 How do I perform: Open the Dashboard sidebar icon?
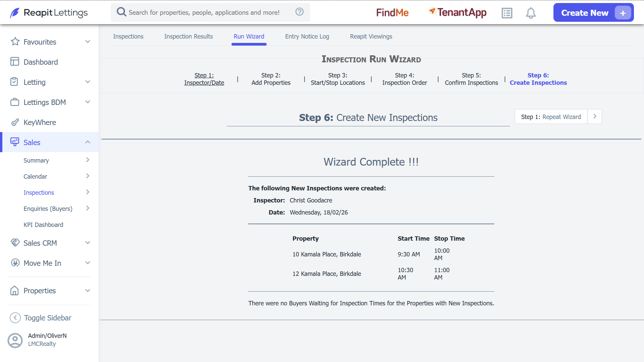[14, 62]
